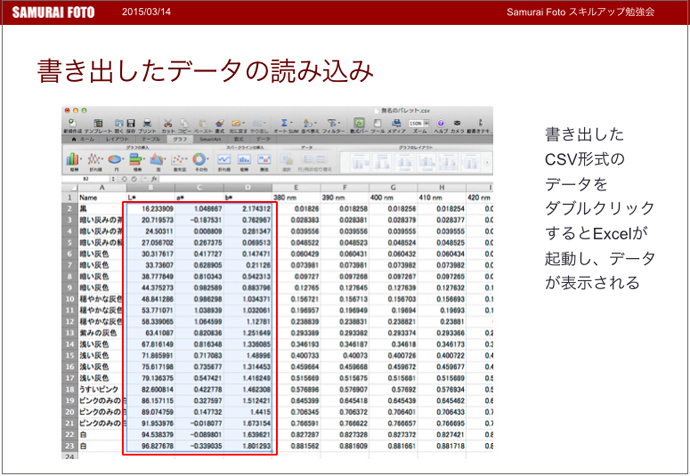Click cell containing 96.827678
This screenshot has width=690, height=476.
point(150,446)
